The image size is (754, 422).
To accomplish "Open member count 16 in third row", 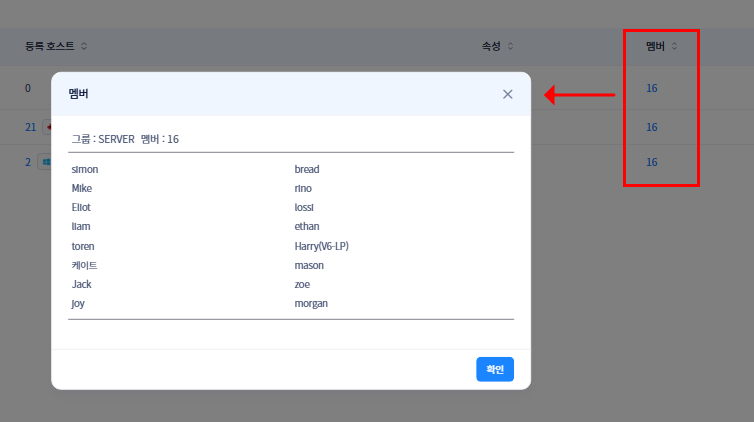I will [652, 162].
